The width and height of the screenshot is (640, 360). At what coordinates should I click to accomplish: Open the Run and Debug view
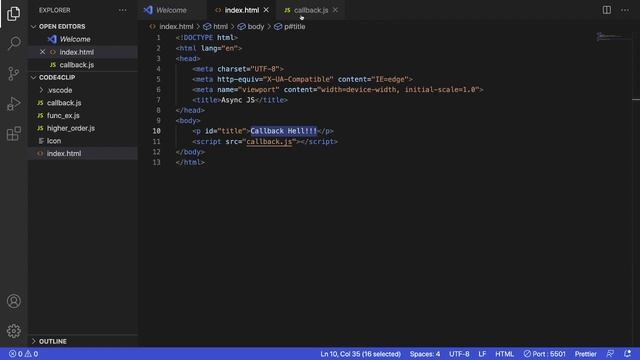[13, 104]
